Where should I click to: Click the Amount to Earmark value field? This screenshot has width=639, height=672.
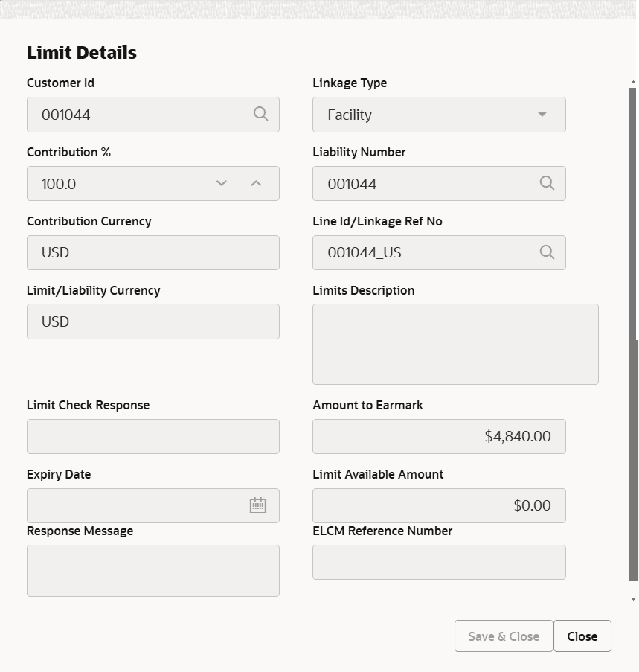click(439, 436)
